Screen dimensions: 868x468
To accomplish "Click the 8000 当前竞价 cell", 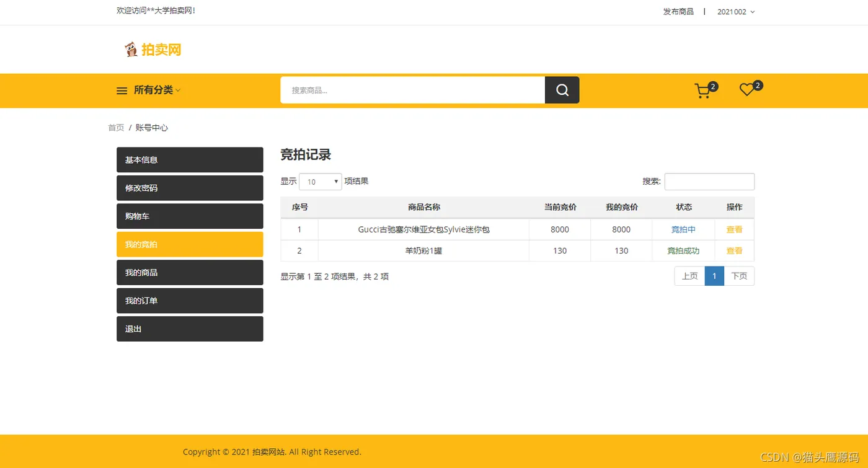I will click(x=560, y=229).
